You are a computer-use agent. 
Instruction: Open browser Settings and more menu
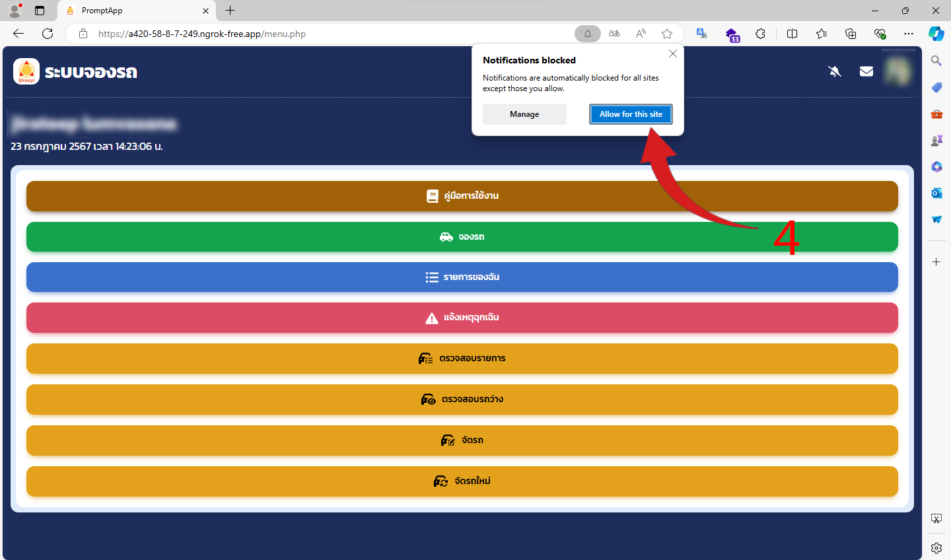coord(909,34)
